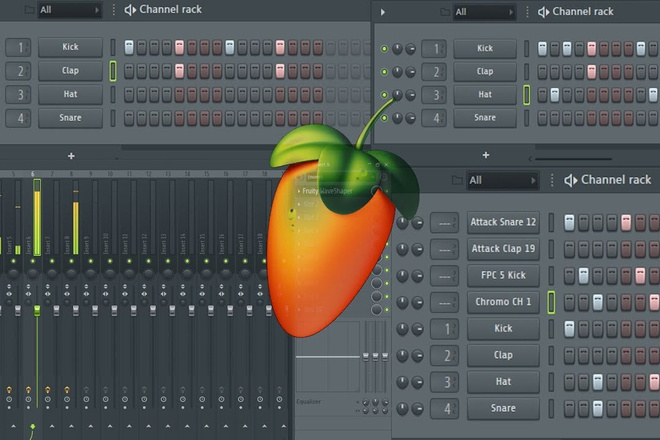Click mixer track number 6 header
The image size is (660, 440).
point(32,174)
